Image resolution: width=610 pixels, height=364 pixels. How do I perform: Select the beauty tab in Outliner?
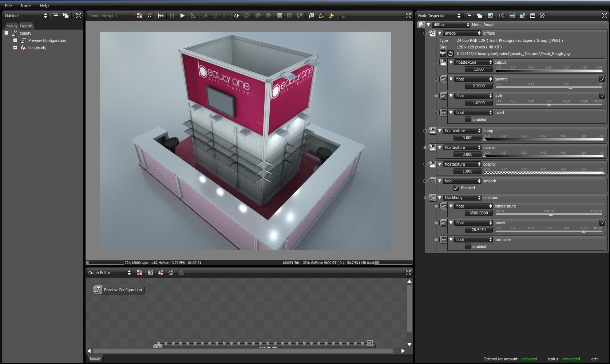click(12, 26)
